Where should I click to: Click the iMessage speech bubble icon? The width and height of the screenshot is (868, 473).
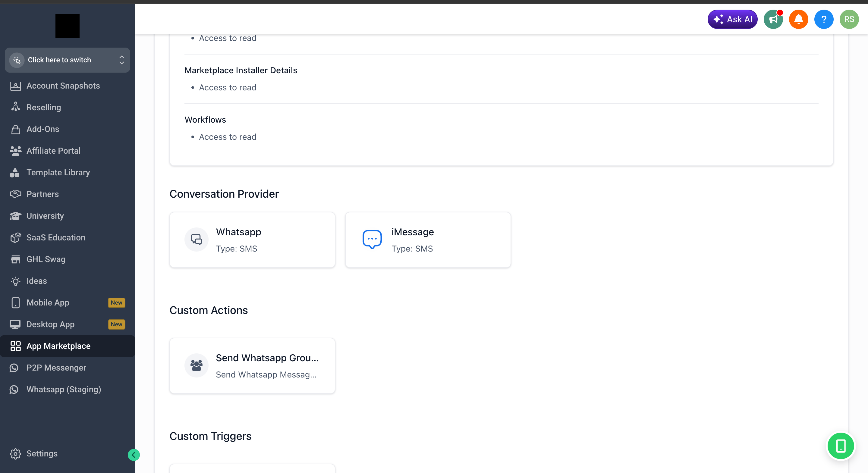372,240
